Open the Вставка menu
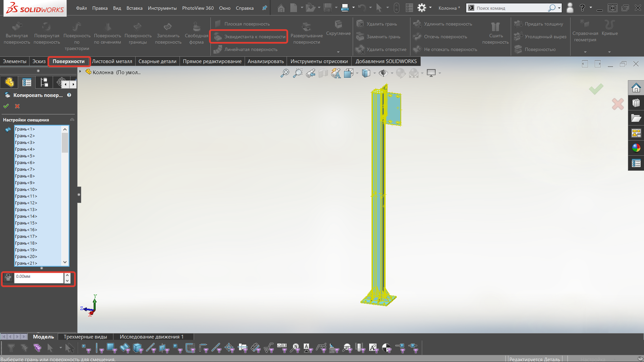The image size is (644, 362). [x=134, y=8]
